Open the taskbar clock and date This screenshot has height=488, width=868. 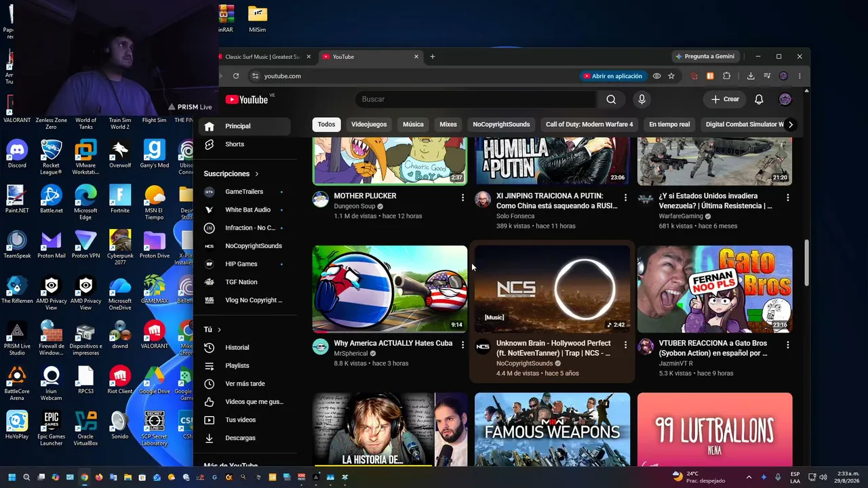tap(848, 477)
